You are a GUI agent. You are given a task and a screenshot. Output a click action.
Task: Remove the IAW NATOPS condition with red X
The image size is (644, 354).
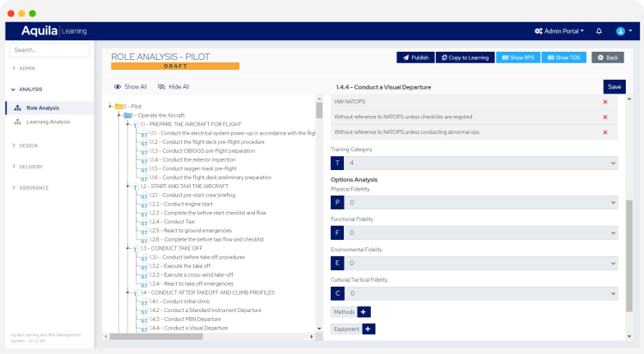pyautogui.click(x=605, y=102)
